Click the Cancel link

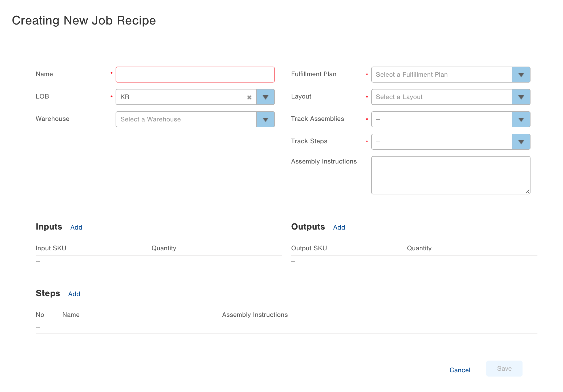point(460,370)
